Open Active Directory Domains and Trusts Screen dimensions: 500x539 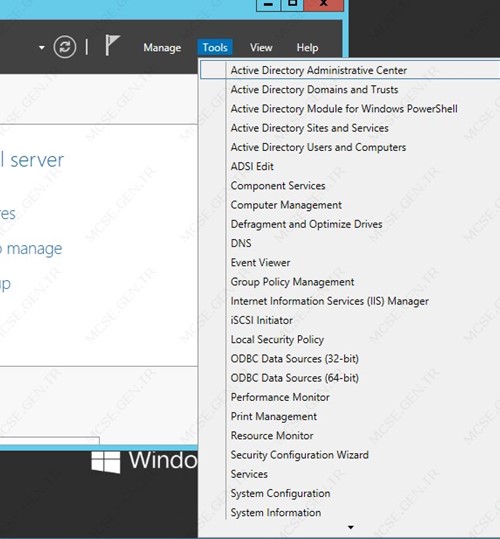(314, 89)
